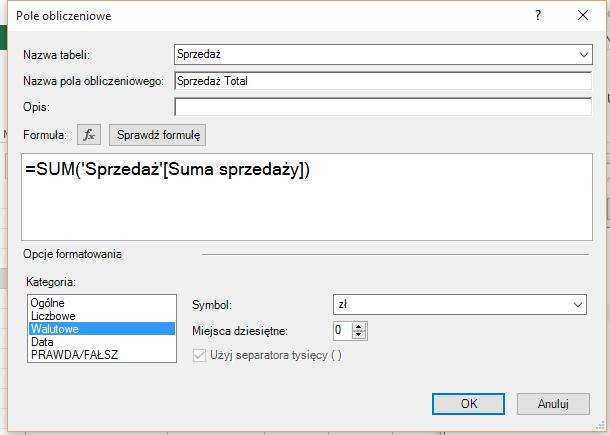Image resolution: width=610 pixels, height=435 pixels.
Task: Pick Data category from list
Action: click(102, 342)
